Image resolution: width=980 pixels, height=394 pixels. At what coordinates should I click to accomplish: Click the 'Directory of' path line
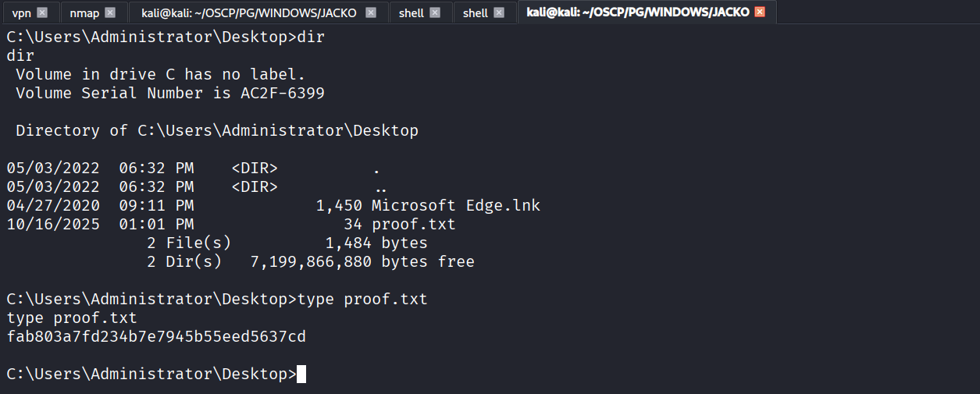(x=217, y=131)
